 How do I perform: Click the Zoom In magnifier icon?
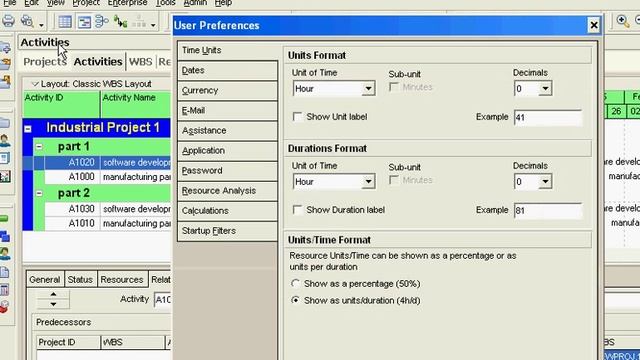[622, 21]
